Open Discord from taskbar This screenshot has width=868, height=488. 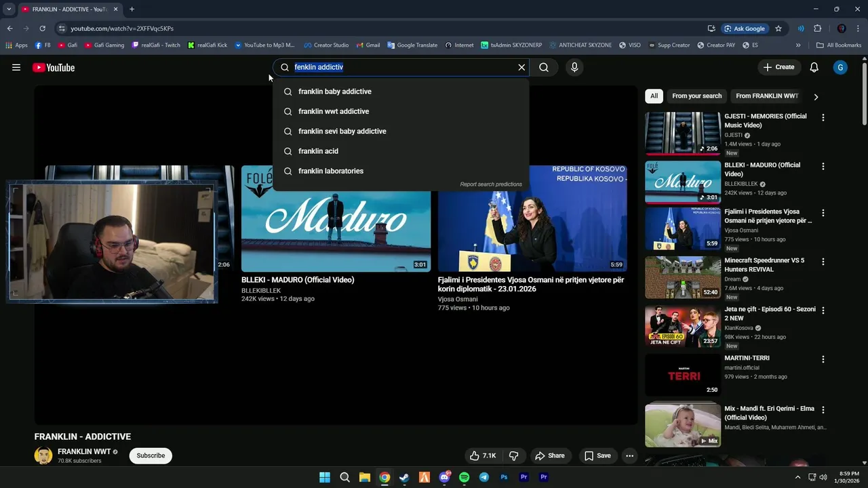(x=444, y=477)
